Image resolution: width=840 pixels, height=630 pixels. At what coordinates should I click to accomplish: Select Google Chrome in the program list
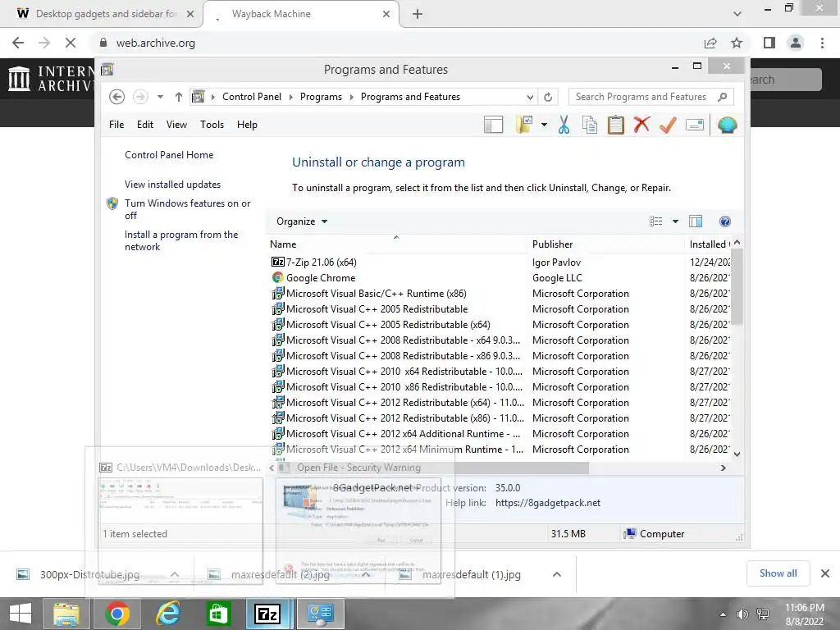pos(321,277)
